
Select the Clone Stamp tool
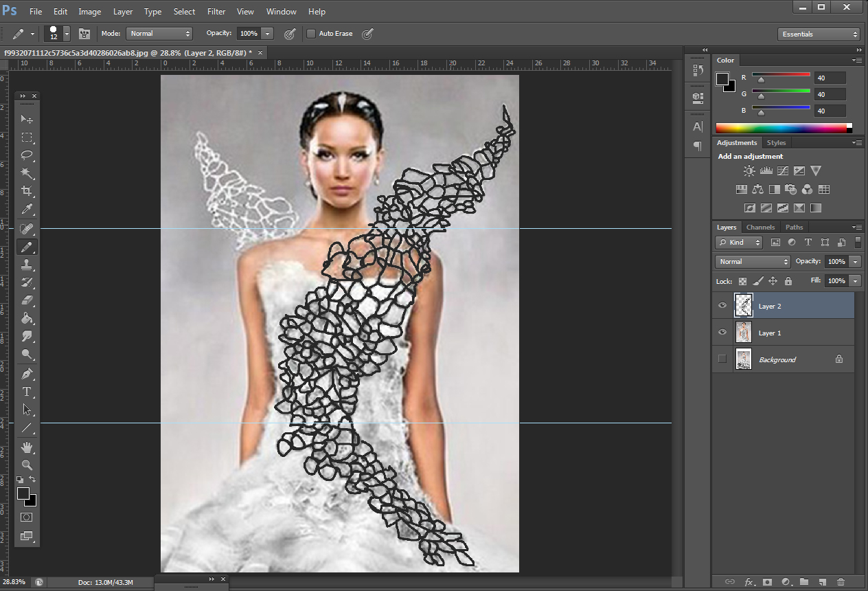tap(27, 265)
